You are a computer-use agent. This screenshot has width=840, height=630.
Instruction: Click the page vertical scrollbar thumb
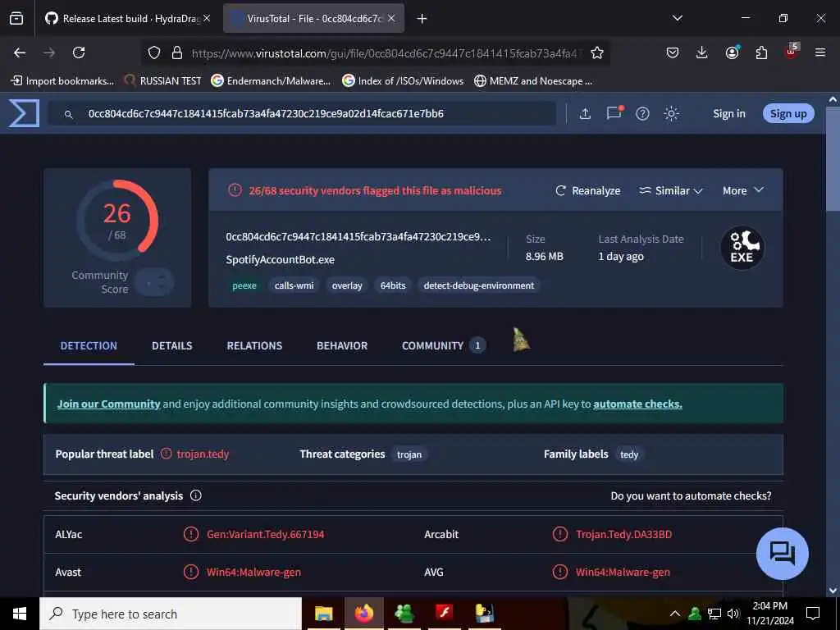click(x=833, y=158)
